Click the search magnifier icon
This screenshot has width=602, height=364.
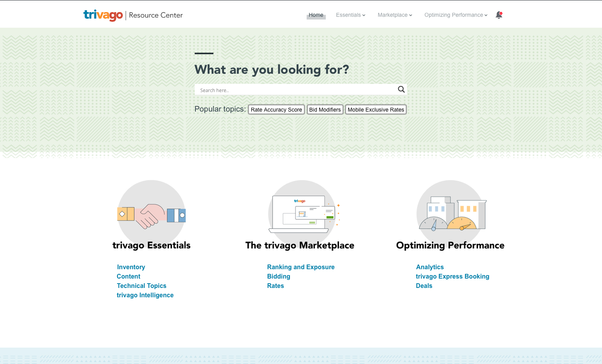point(401,89)
